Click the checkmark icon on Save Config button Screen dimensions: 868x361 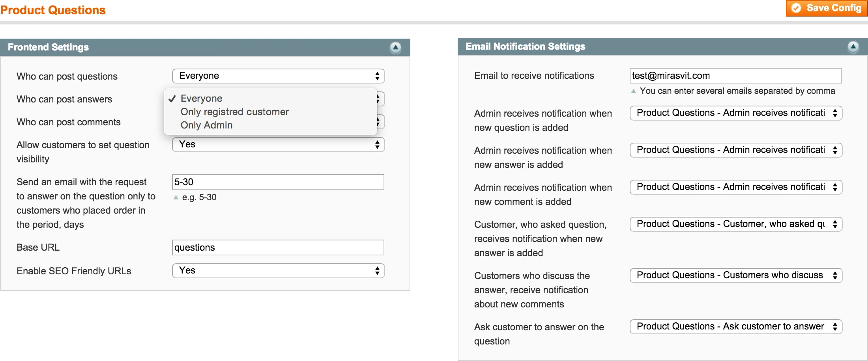797,8
